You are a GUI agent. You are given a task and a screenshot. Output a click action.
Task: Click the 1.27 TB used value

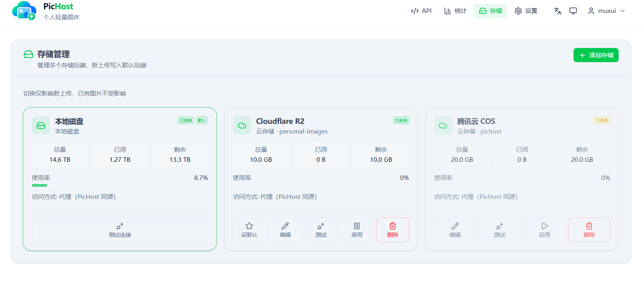120,160
